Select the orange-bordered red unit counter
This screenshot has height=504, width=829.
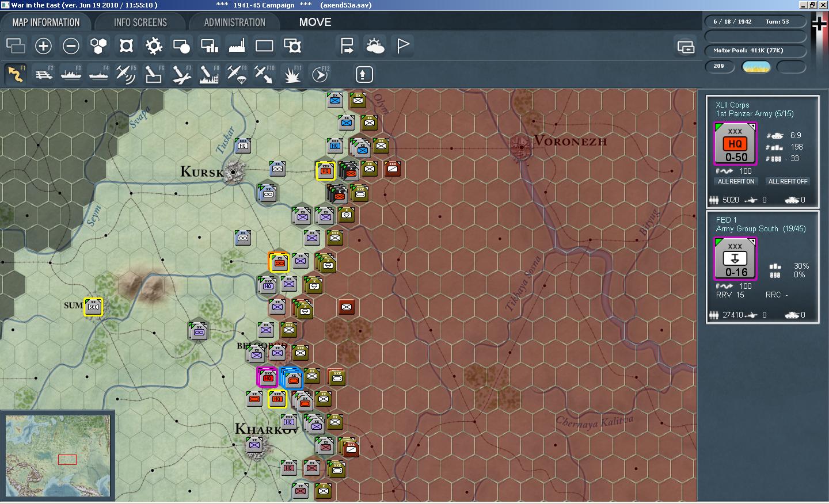coord(279,262)
